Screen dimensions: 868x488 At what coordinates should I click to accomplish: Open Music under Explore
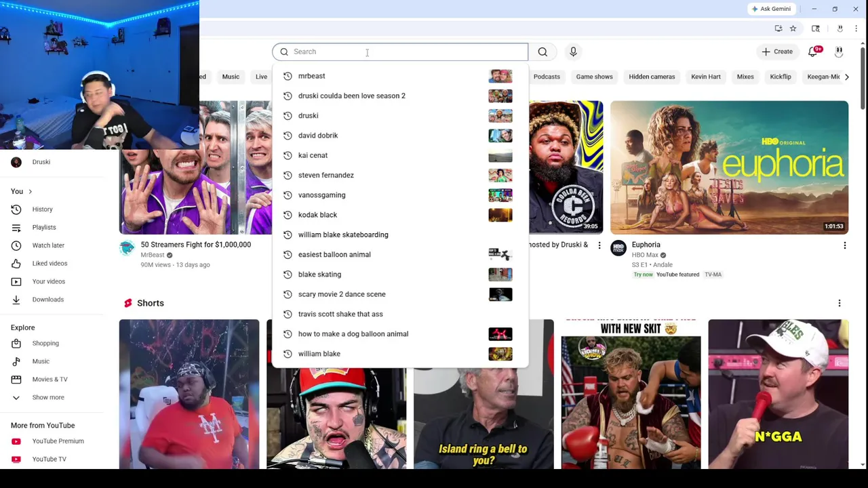click(52, 361)
